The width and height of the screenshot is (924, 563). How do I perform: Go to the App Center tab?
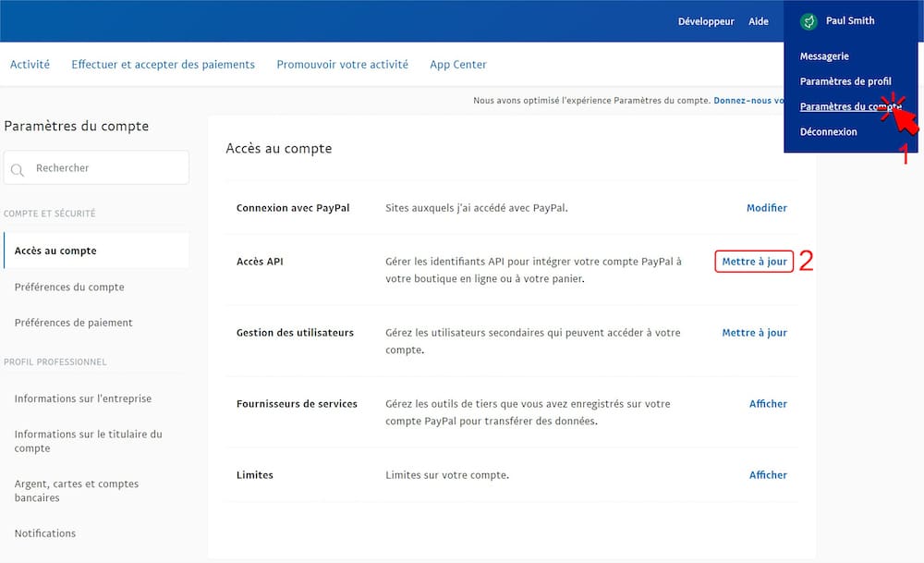point(457,65)
